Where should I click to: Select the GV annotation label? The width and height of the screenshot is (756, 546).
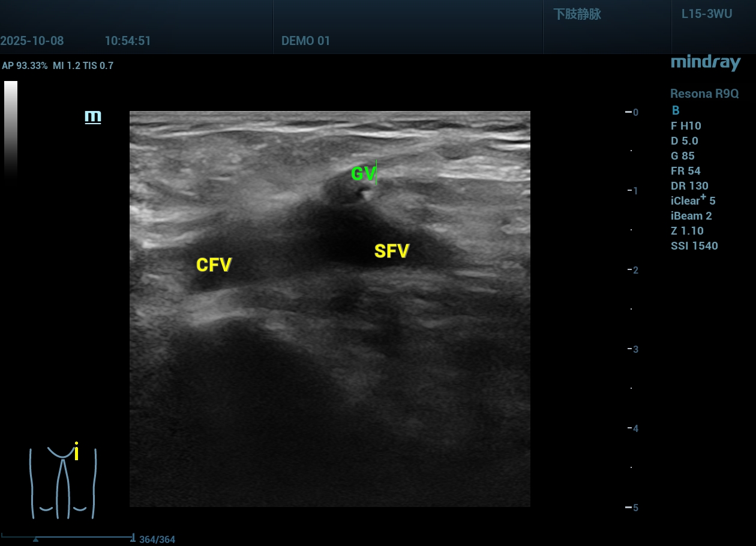(363, 174)
